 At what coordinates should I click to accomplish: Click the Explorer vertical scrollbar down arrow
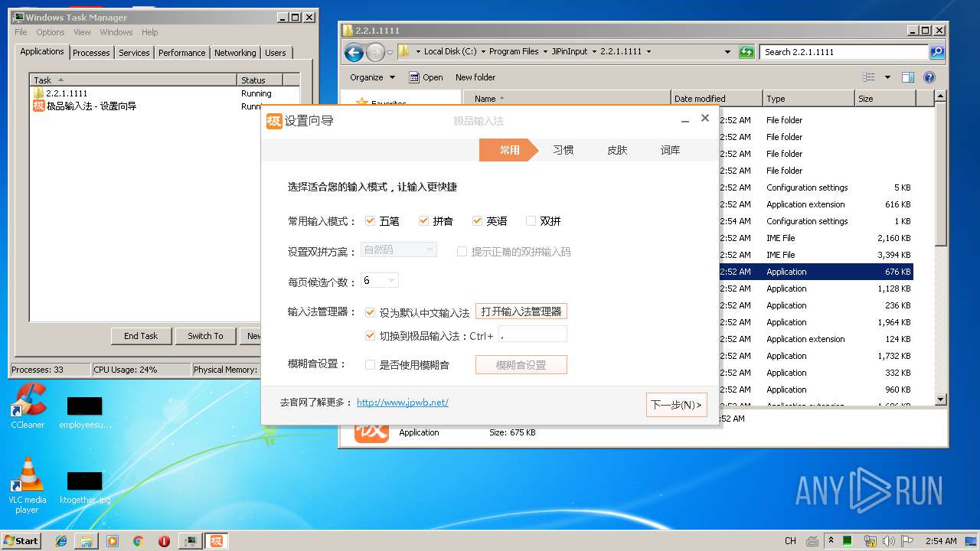[941, 399]
